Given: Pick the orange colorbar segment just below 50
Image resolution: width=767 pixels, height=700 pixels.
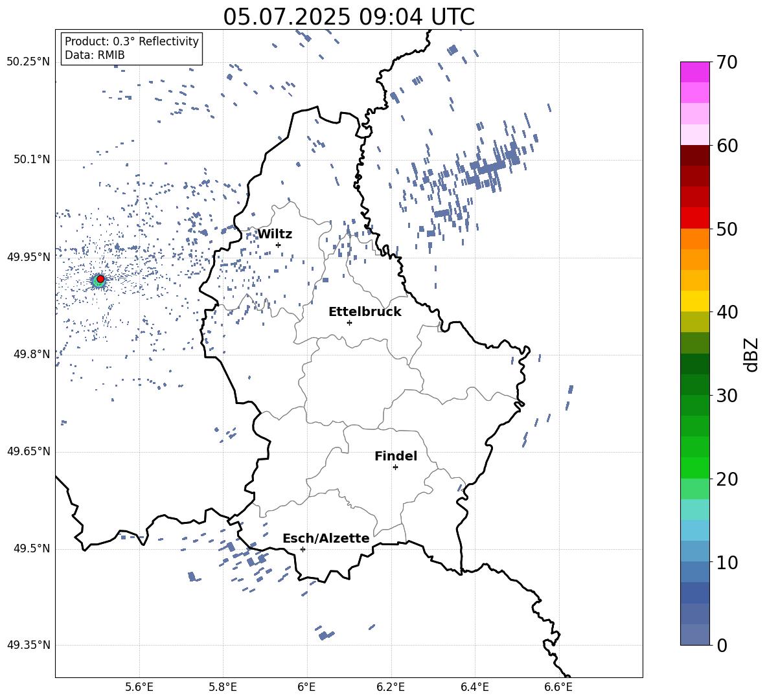Looking at the screenshot, I should click(694, 238).
